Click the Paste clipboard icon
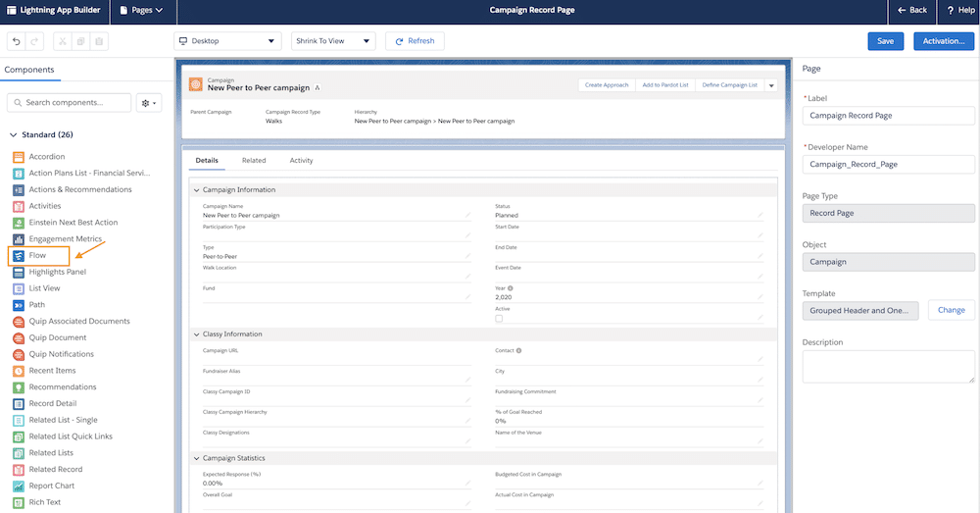Image resolution: width=980 pixels, height=513 pixels. [x=99, y=41]
